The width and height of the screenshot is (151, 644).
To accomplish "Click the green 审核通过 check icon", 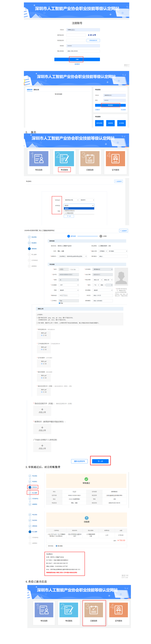I will (x=86, y=479).
